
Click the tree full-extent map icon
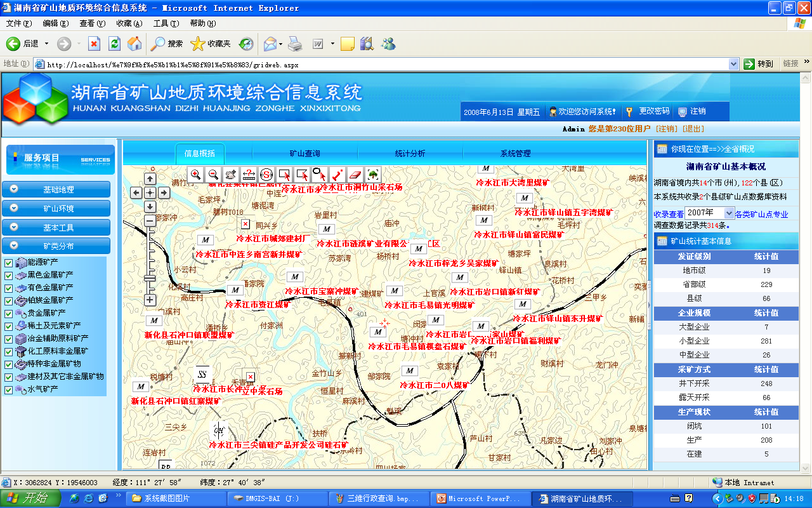pyautogui.click(x=373, y=174)
